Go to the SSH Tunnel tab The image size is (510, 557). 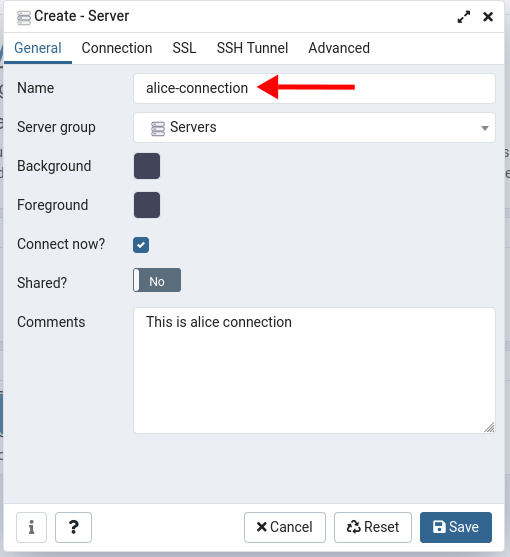[x=252, y=48]
